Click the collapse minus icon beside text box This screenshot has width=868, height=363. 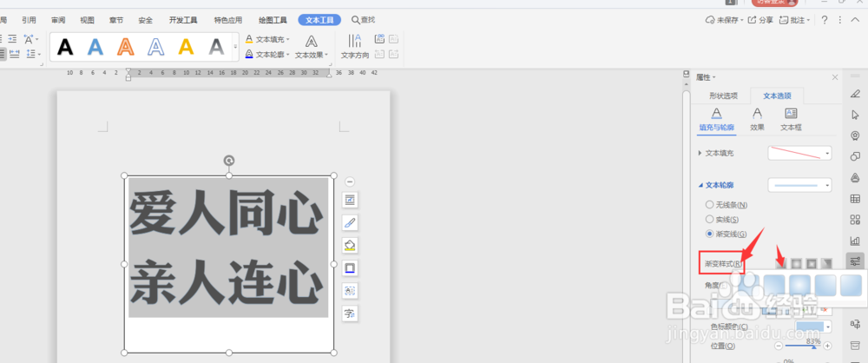(349, 181)
